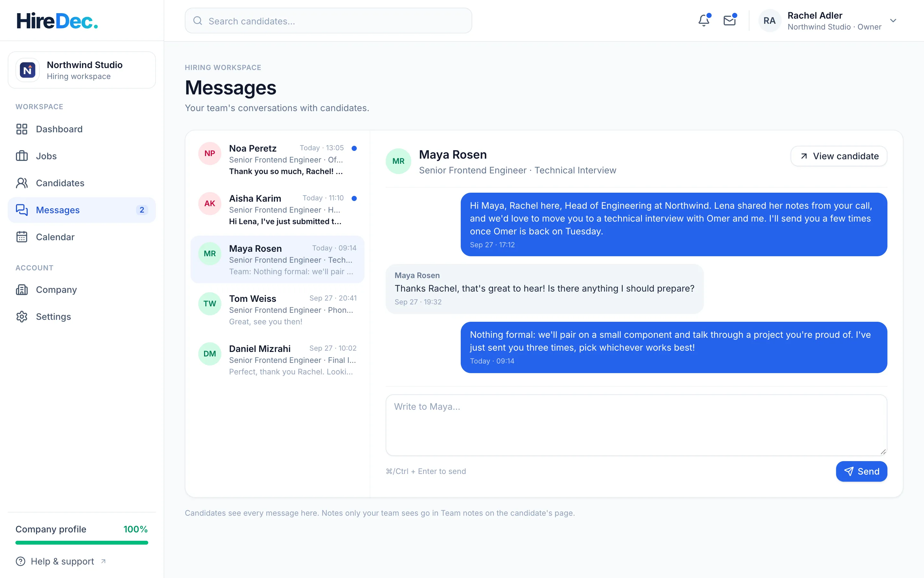Image resolution: width=924 pixels, height=578 pixels.
Task: Open Settings under Account
Action: (x=82, y=317)
